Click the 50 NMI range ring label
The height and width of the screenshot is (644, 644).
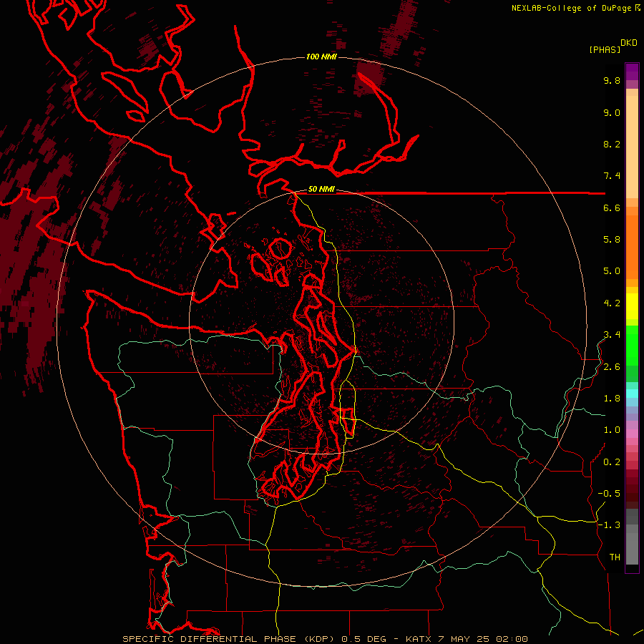(x=321, y=190)
